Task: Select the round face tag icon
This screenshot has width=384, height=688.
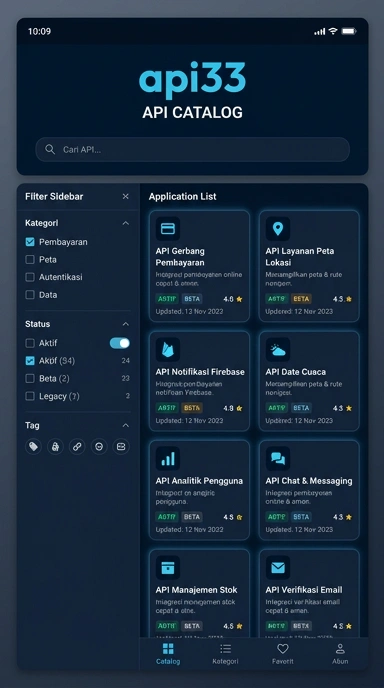Action: coord(99,447)
